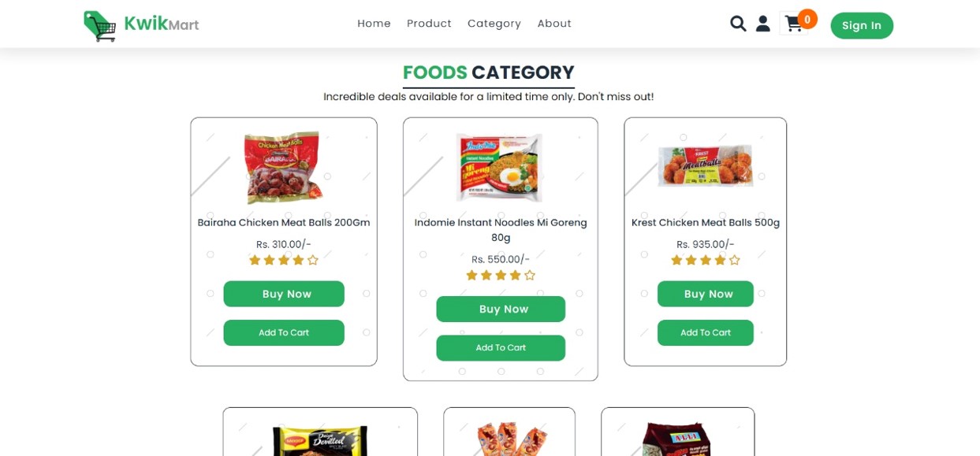This screenshot has height=456, width=980.
Task: Click the last star on Indomie rating
Action: click(530, 275)
